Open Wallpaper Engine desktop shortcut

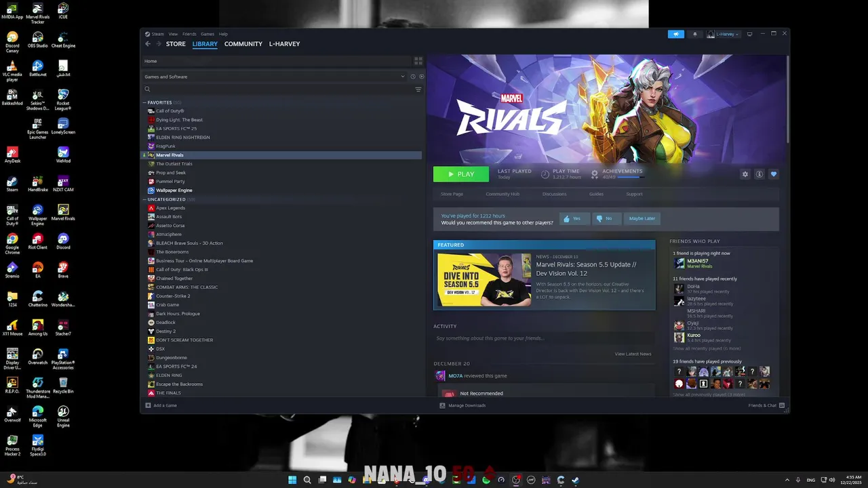click(x=37, y=216)
